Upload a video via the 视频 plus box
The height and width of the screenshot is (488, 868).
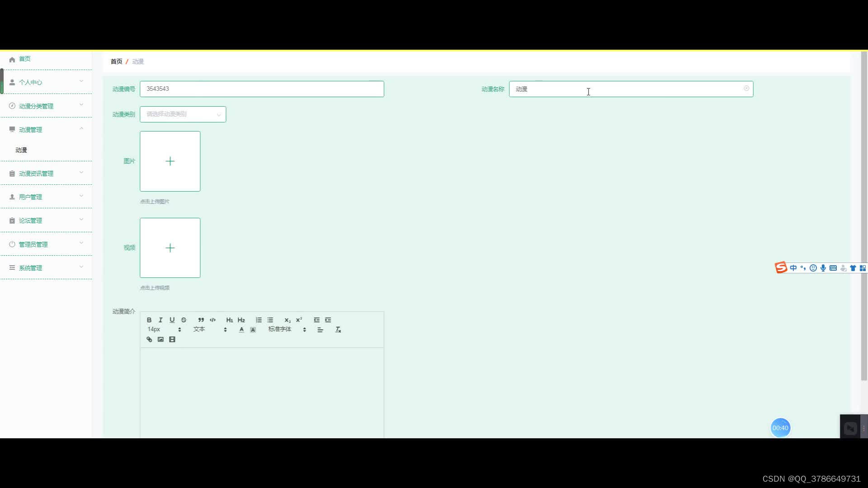point(170,248)
